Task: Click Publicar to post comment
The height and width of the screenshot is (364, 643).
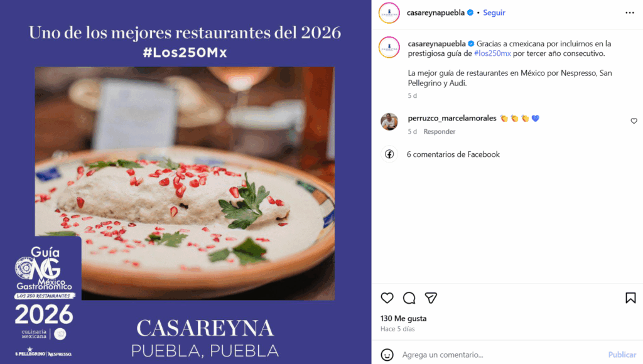Action: [x=622, y=355]
